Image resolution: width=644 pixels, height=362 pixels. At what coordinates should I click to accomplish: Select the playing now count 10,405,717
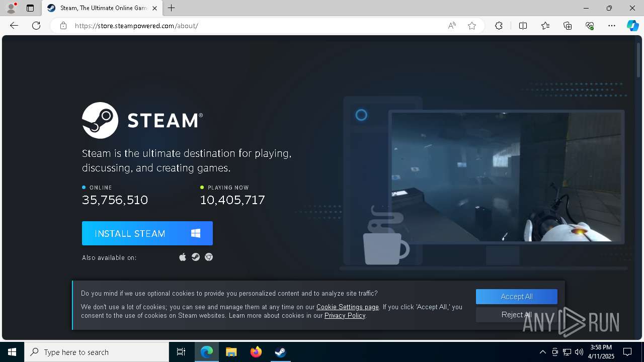pos(232,200)
